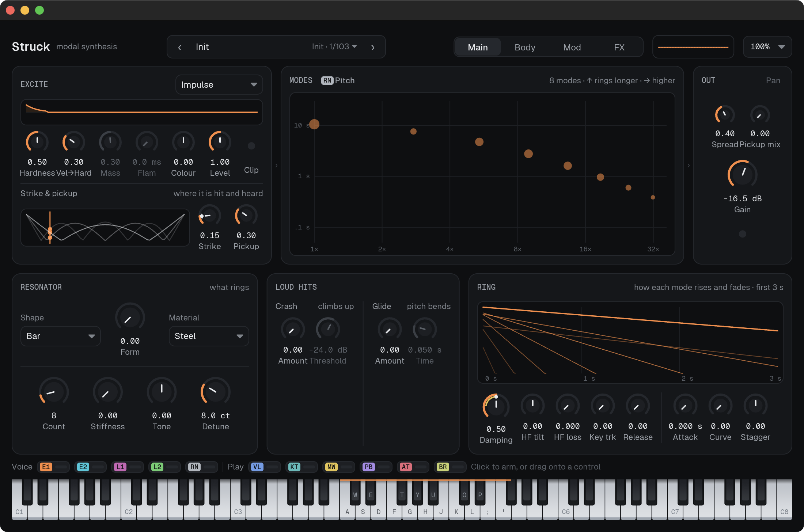The width and height of the screenshot is (804, 532).
Task: Click the strike and pickup waveform display
Action: pos(105,227)
